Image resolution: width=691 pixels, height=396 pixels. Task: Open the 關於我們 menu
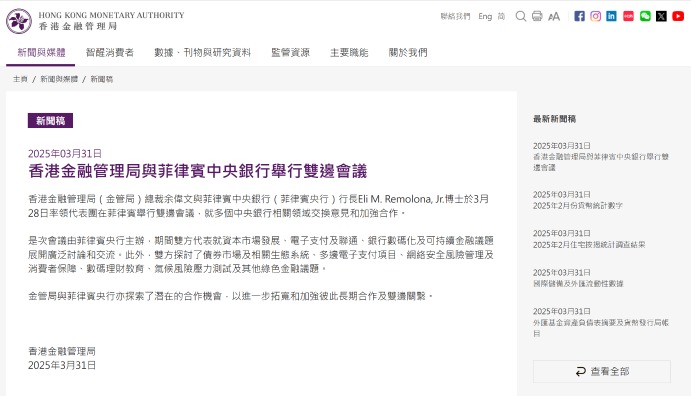pyautogui.click(x=408, y=52)
